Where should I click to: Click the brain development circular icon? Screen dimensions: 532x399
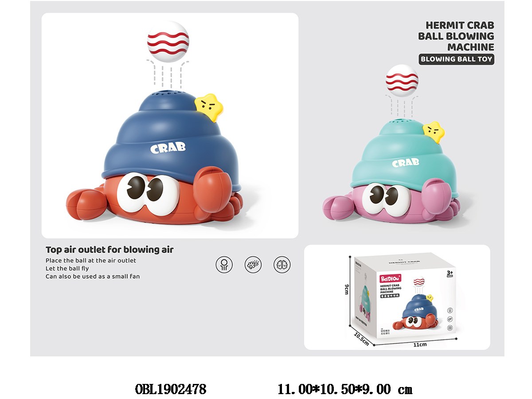pyautogui.click(x=282, y=264)
